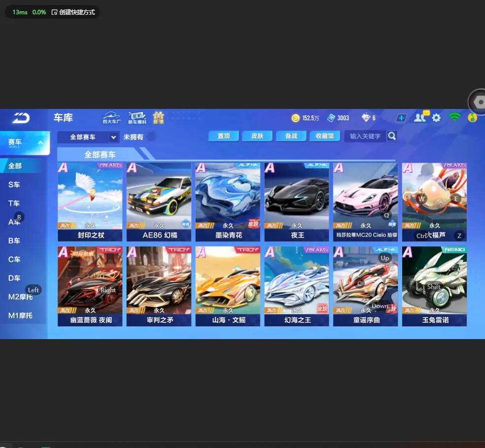Select the AE86 幻橘 car card
485x448 pixels.
pyautogui.click(x=159, y=202)
